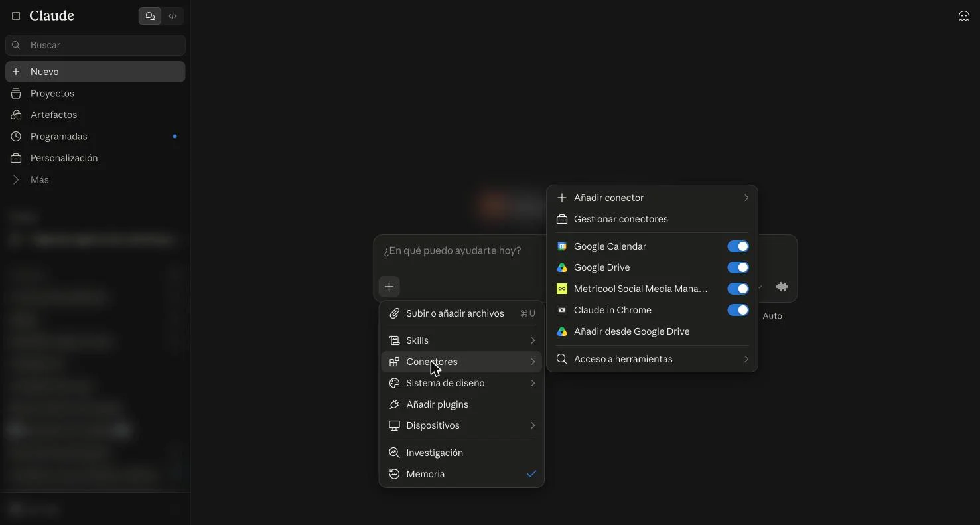
Task: Switch to the code mode icon
Action: click(173, 16)
